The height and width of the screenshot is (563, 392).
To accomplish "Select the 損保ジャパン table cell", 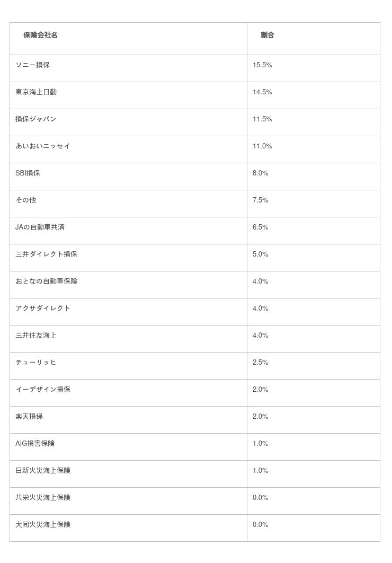I will click(36, 119).
